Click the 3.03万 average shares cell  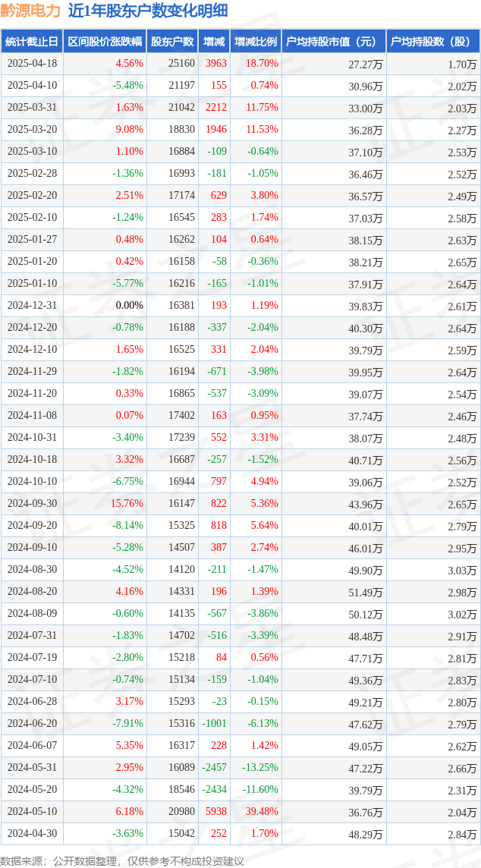tap(462, 570)
